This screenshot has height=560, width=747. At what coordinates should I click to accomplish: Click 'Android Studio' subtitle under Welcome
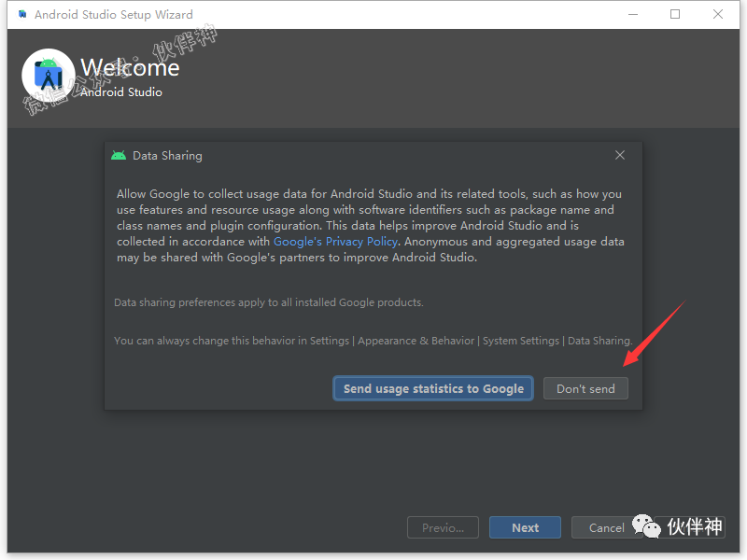point(121,92)
